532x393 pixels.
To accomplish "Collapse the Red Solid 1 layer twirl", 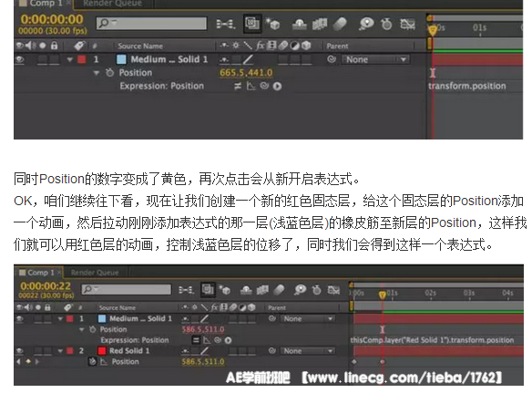I will point(60,351).
